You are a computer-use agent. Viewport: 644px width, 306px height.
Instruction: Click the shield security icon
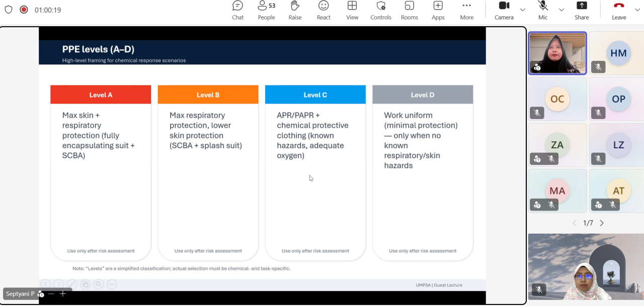coord(9,10)
